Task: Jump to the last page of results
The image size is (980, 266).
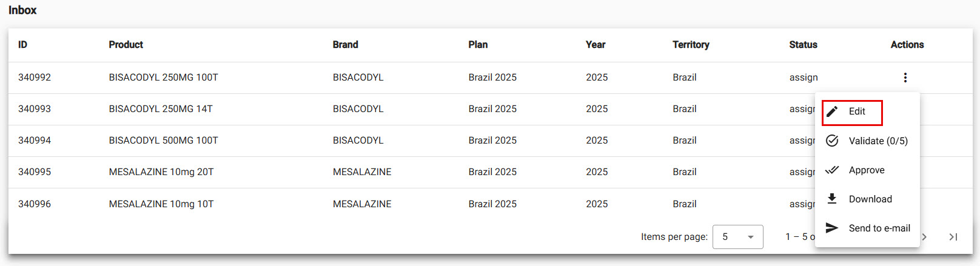Action: [953, 237]
